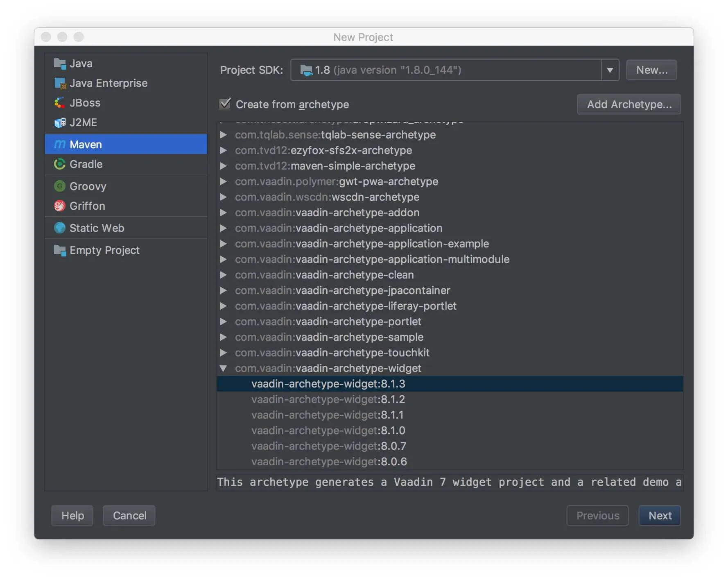This screenshot has width=728, height=580.
Task: Expand vaadin-archetype-portlet tree node
Action: click(x=223, y=322)
